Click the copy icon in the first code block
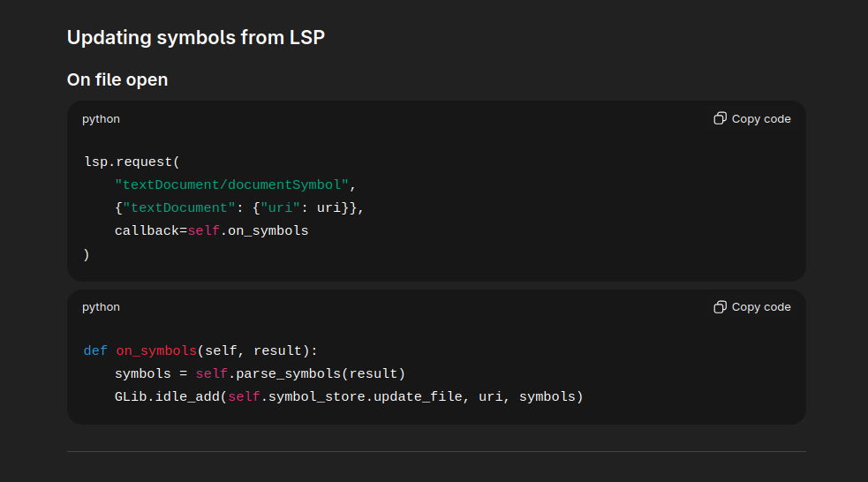This screenshot has height=482, width=868. pos(720,118)
